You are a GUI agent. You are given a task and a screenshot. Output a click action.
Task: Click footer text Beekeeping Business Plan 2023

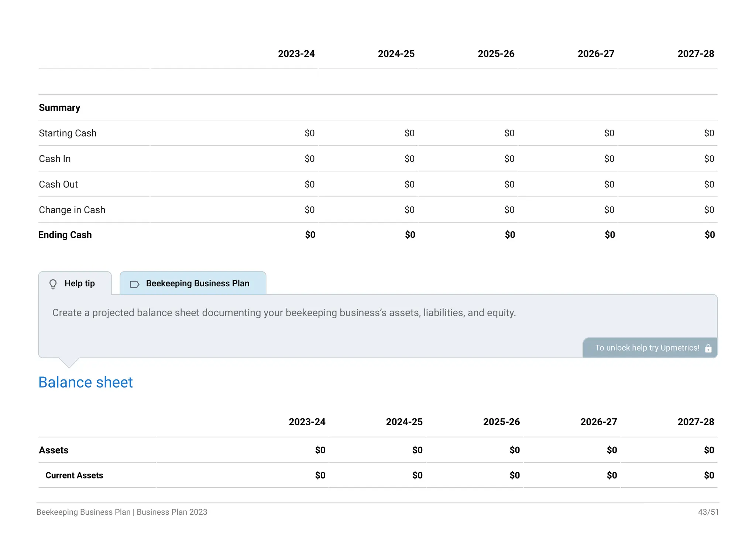(122, 512)
